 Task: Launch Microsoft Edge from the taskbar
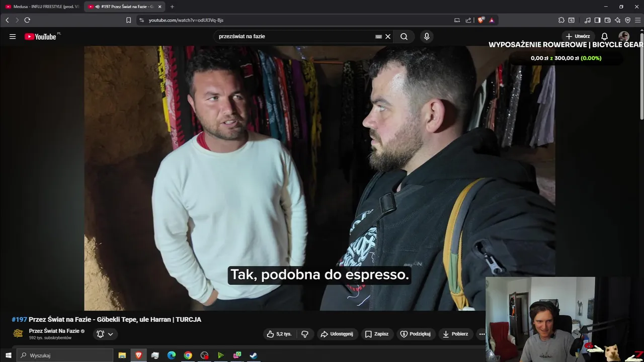coord(171,355)
